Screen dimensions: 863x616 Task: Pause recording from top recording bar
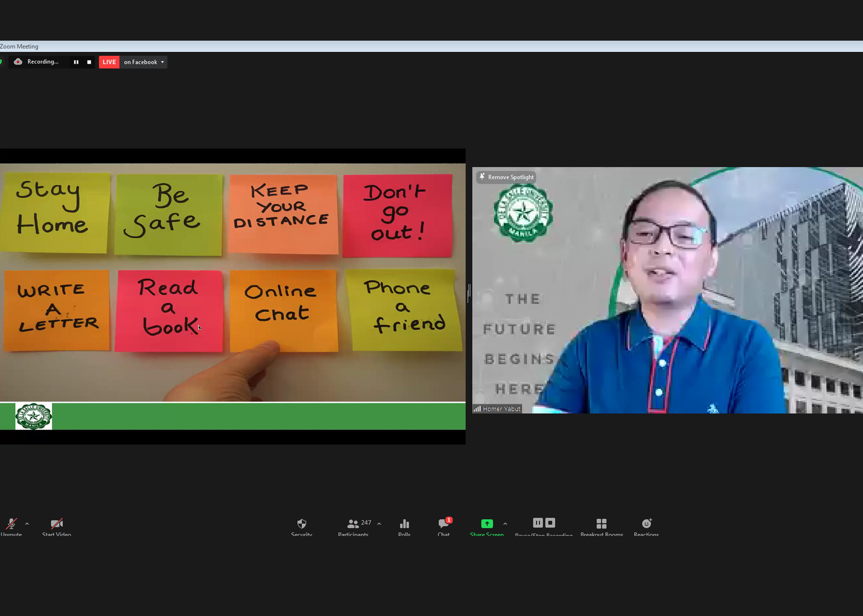[76, 62]
